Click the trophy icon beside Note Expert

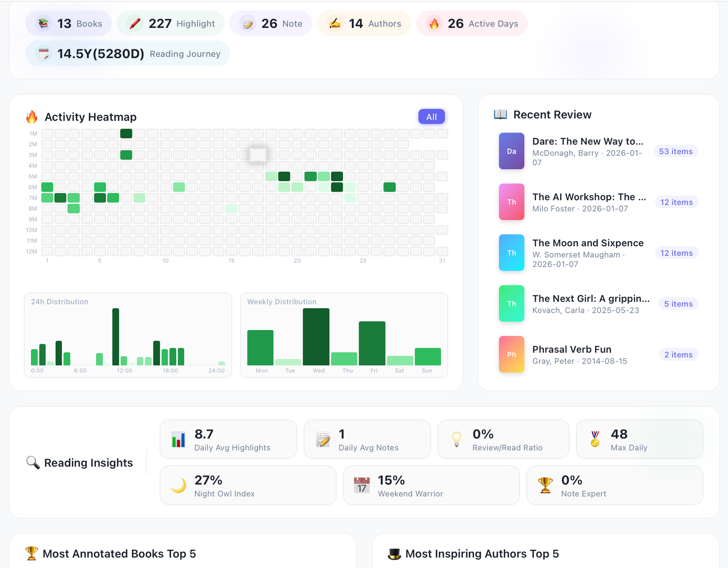(x=545, y=485)
